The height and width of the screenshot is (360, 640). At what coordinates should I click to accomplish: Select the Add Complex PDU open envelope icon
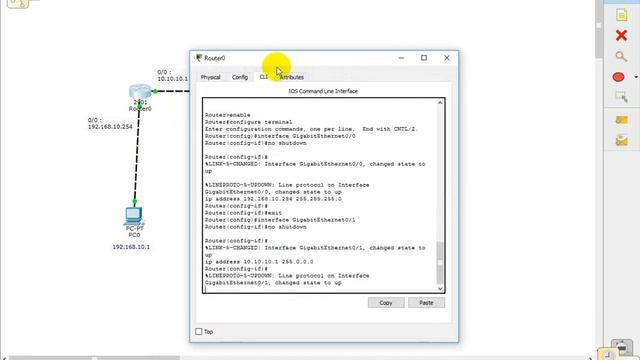(x=621, y=141)
